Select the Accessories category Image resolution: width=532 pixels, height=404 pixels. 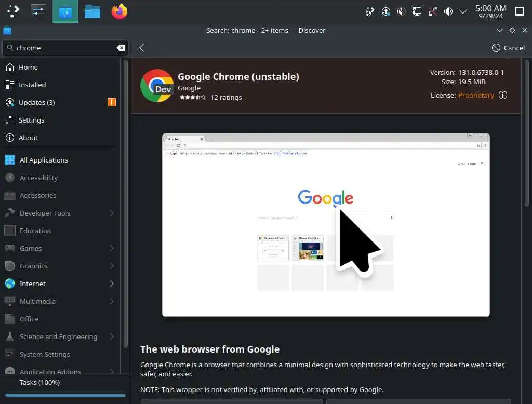pyautogui.click(x=60, y=195)
